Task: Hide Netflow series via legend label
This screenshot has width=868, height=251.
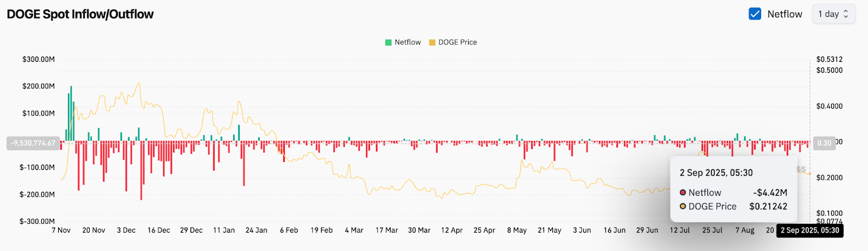Action: click(407, 42)
